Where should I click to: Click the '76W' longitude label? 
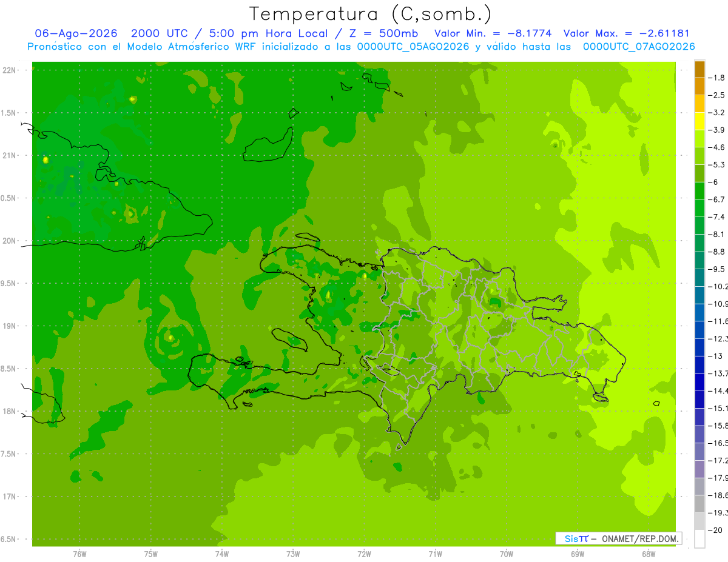point(79,554)
